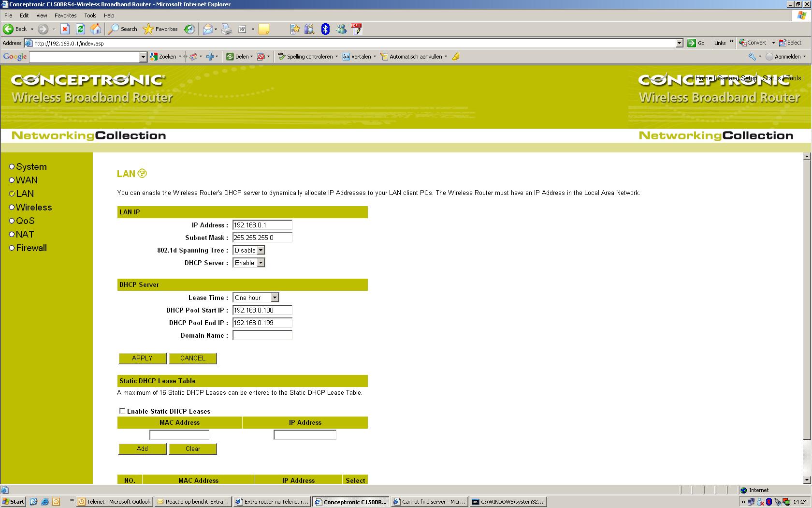
Task: Select the QoS menu radio item
Action: click(x=12, y=221)
